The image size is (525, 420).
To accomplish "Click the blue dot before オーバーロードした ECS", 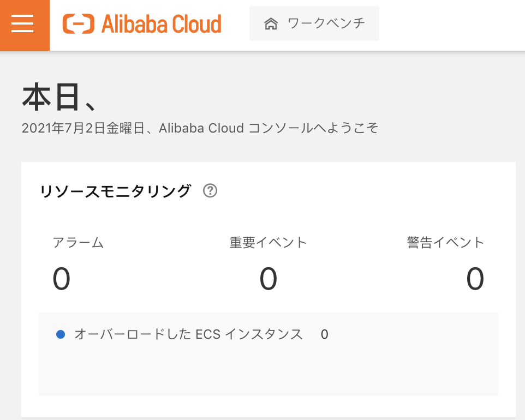I will point(61,334).
